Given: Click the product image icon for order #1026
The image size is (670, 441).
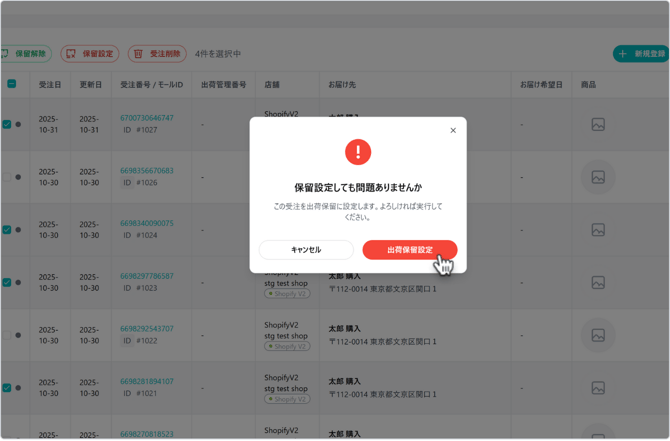Looking at the screenshot, I should click(x=598, y=177).
